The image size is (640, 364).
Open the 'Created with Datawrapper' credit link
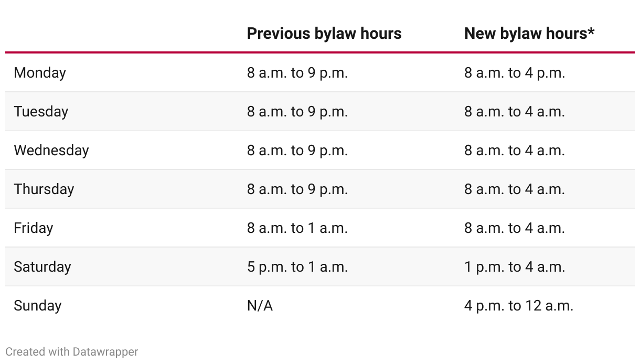[x=72, y=351]
